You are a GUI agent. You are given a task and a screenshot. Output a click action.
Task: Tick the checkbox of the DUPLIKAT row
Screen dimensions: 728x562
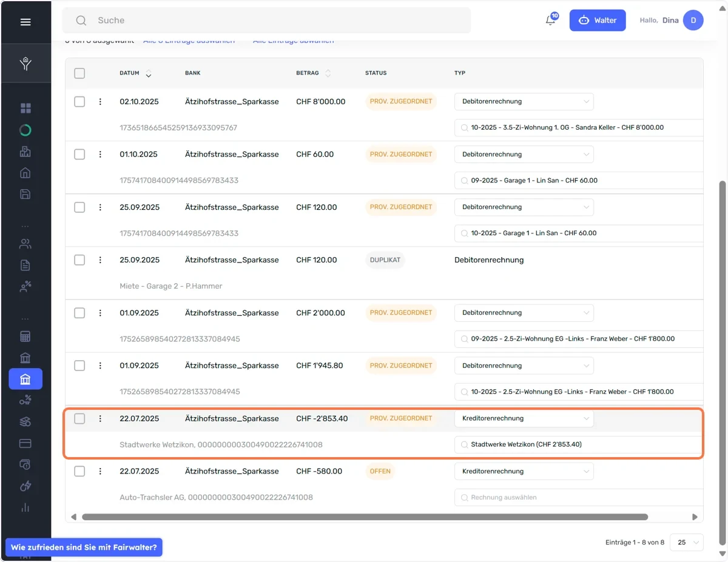[x=79, y=260]
